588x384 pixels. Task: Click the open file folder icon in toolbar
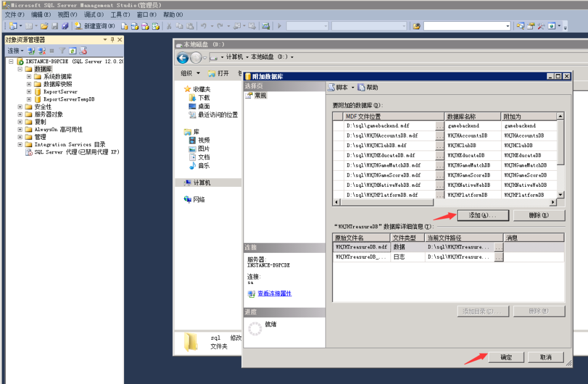[x=44, y=26]
